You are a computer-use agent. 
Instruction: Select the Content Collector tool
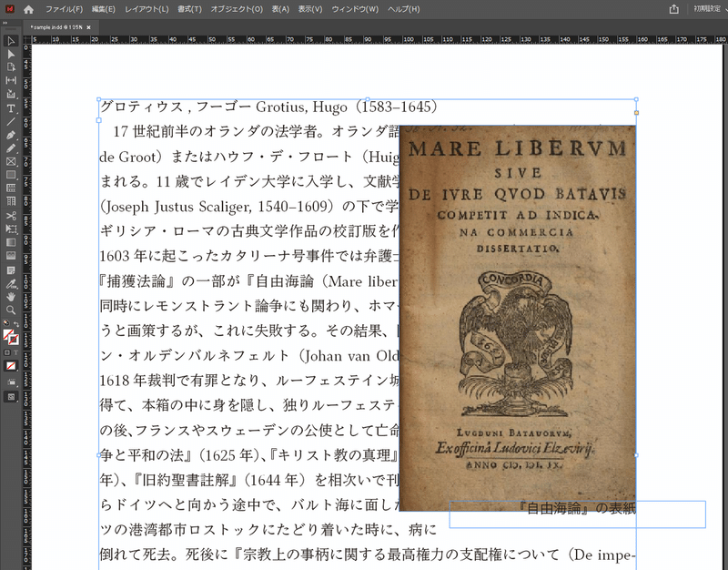(11, 94)
